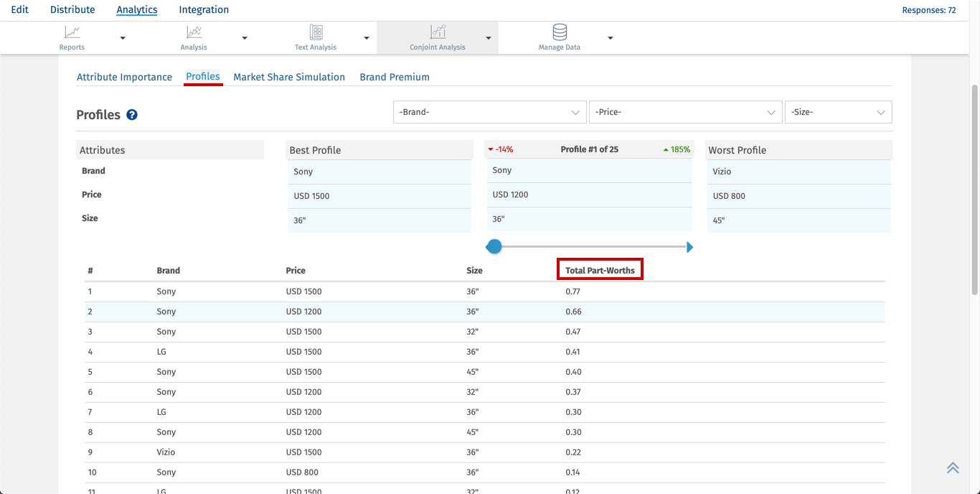This screenshot has height=494, width=980.
Task: Click the Profiles help question mark icon
Action: click(132, 115)
